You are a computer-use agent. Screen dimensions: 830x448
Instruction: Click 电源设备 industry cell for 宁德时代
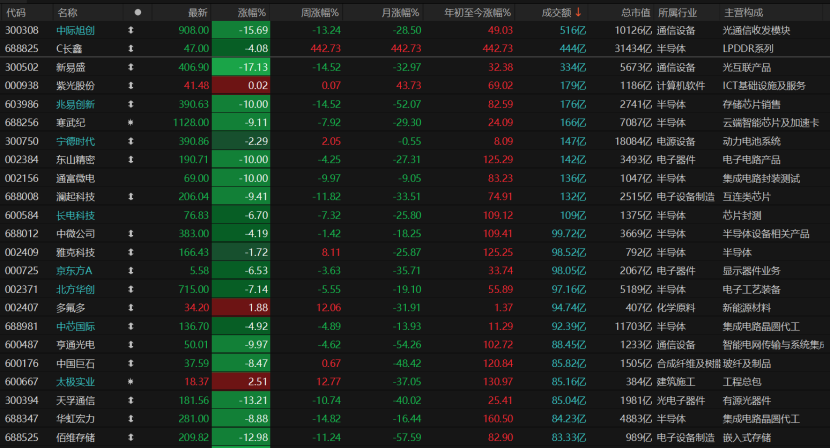[676, 142]
